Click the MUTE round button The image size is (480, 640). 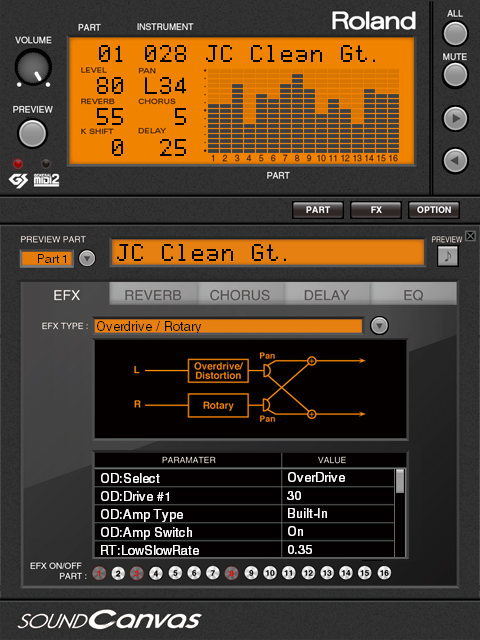coord(455,75)
